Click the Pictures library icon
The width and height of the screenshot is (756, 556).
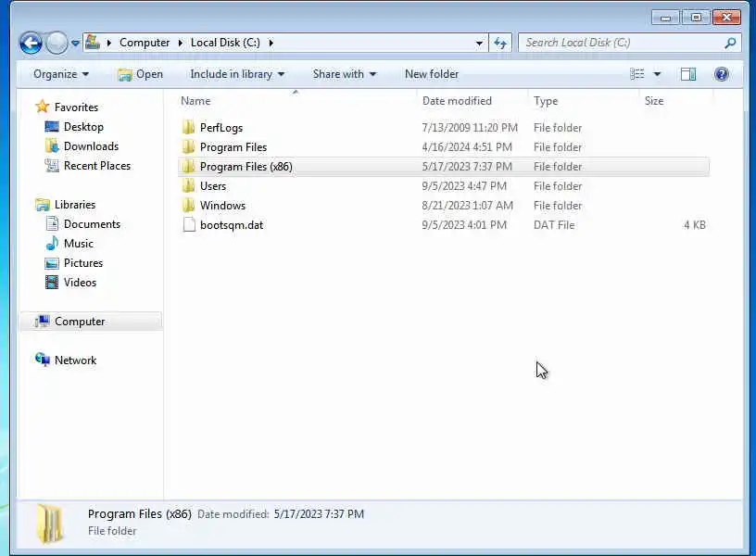tap(52, 263)
